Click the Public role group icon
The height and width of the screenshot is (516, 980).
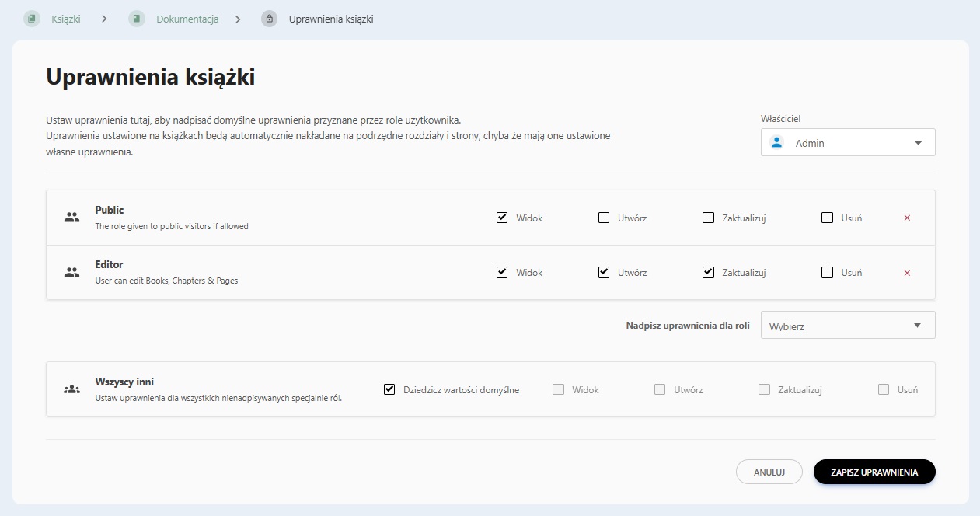click(x=71, y=218)
